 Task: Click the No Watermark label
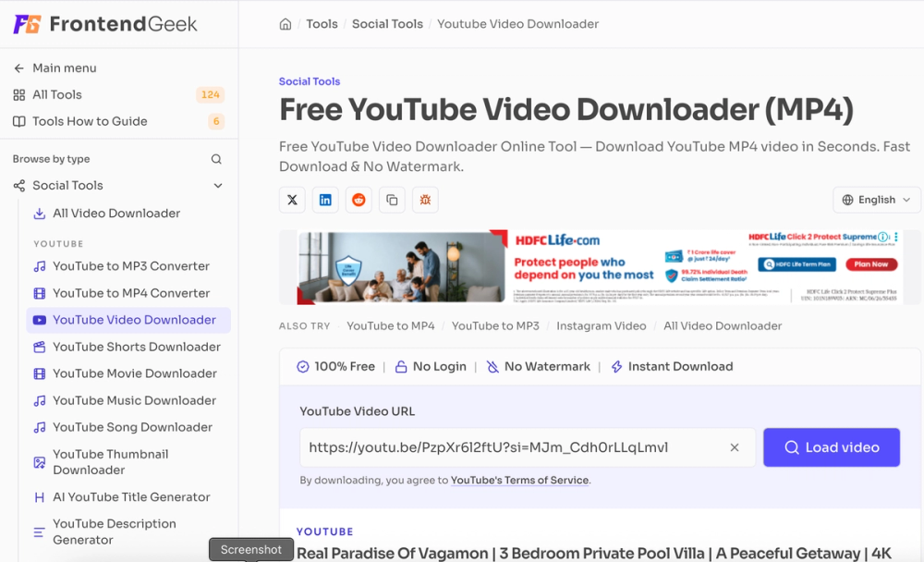pyautogui.click(x=539, y=367)
